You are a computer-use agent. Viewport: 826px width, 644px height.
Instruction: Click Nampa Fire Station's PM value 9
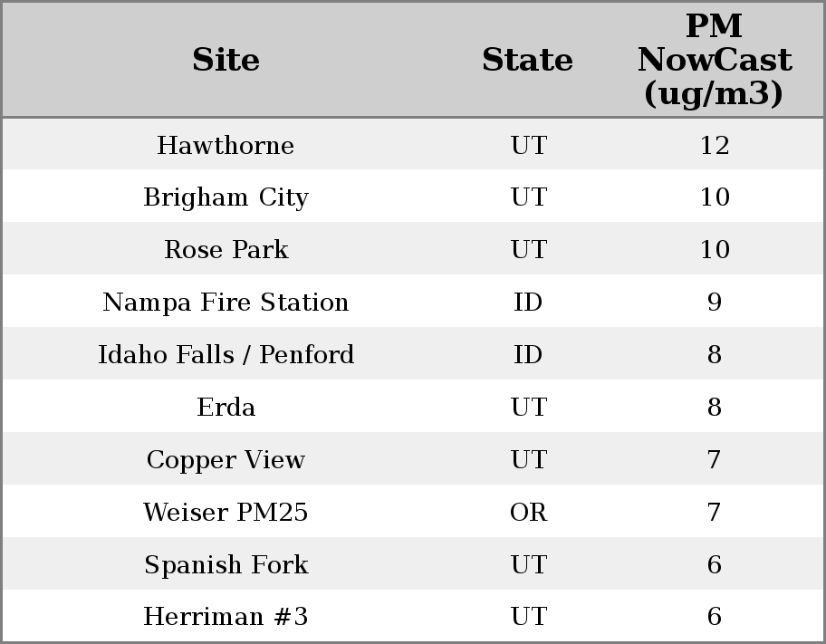pos(714,303)
